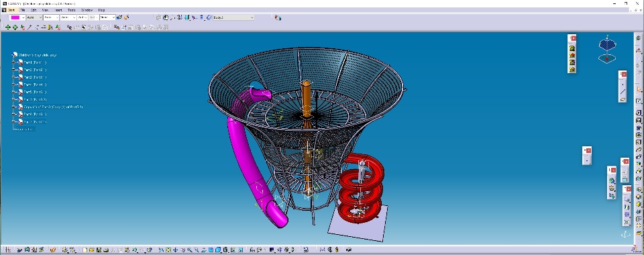This screenshot has width=644, height=255.
Task: Click the Open file folder icon
Action: [x=92, y=250]
